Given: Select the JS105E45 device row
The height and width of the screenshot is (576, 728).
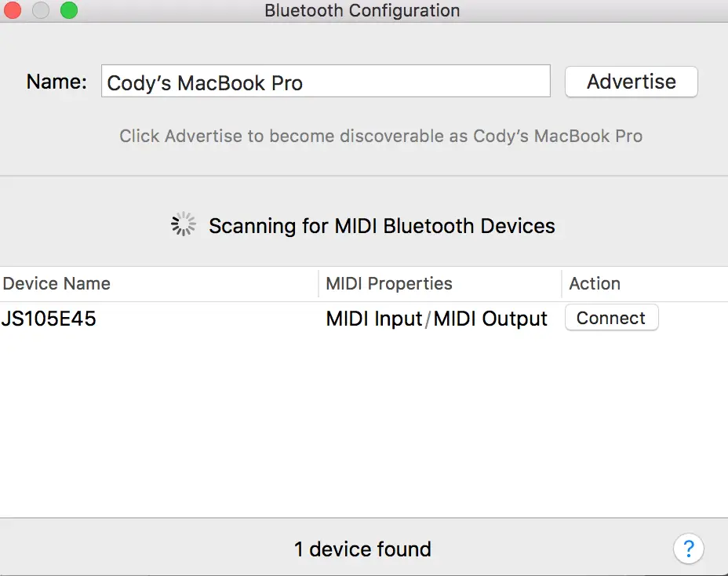Looking at the screenshot, I should click(x=364, y=319).
